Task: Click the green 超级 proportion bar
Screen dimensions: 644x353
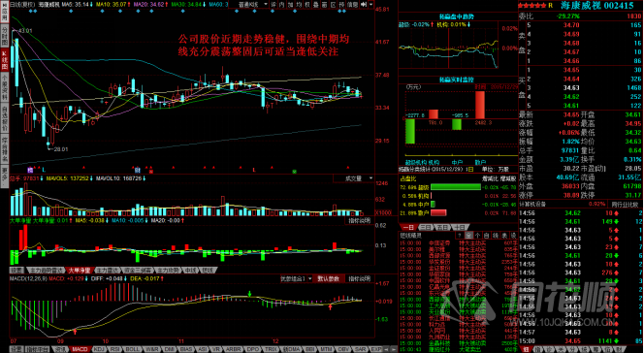Action: 456,187
